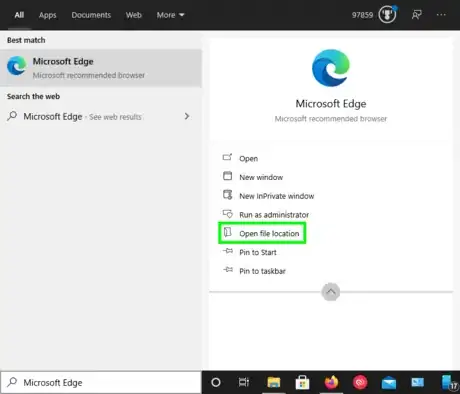Open Cortana circle on taskbar

coord(216,382)
